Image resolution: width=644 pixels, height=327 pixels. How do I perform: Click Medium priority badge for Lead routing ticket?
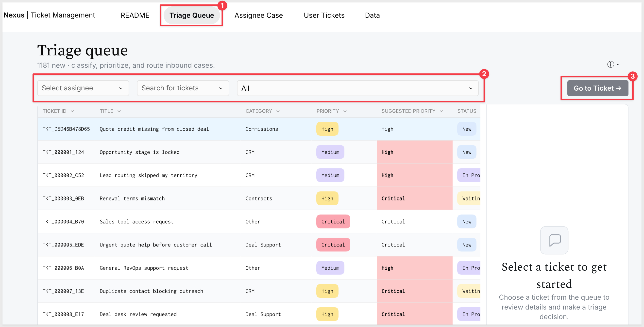[330, 175]
